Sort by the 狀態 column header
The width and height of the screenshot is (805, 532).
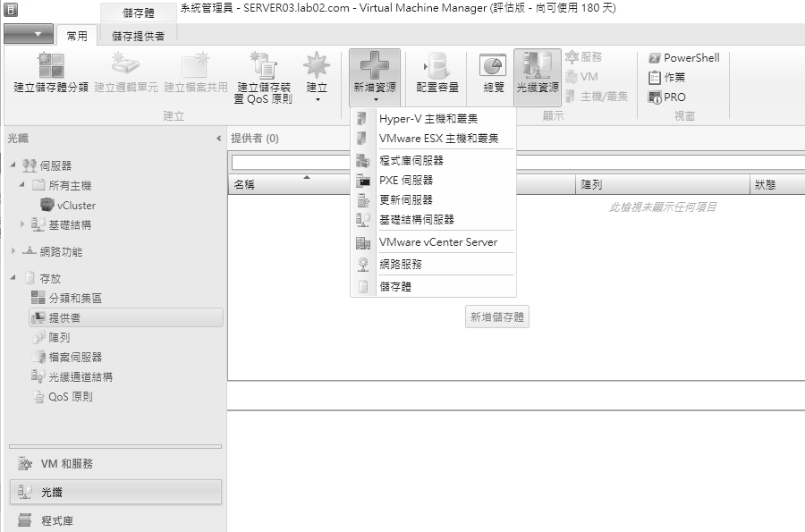coord(777,185)
